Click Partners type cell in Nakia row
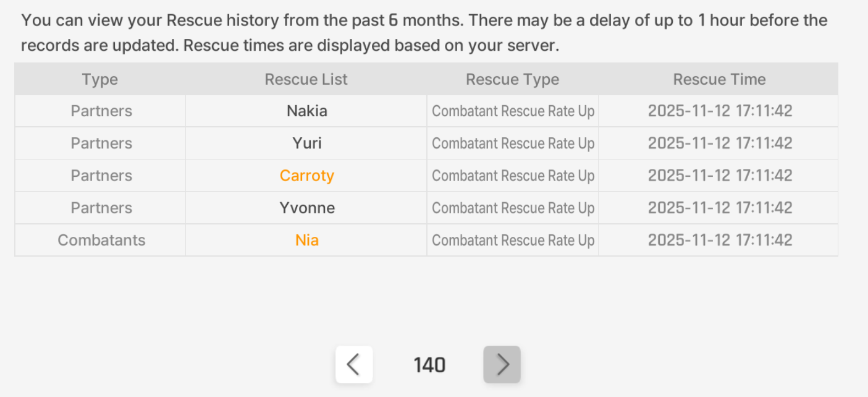This screenshot has height=397, width=868. (x=101, y=111)
